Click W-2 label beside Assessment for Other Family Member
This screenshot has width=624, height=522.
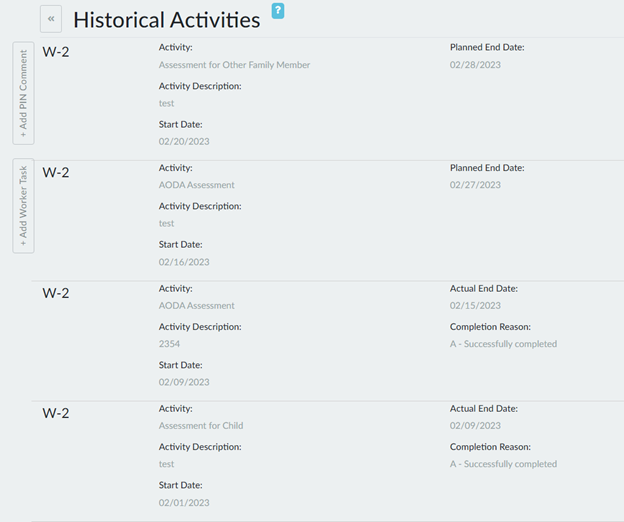point(56,52)
